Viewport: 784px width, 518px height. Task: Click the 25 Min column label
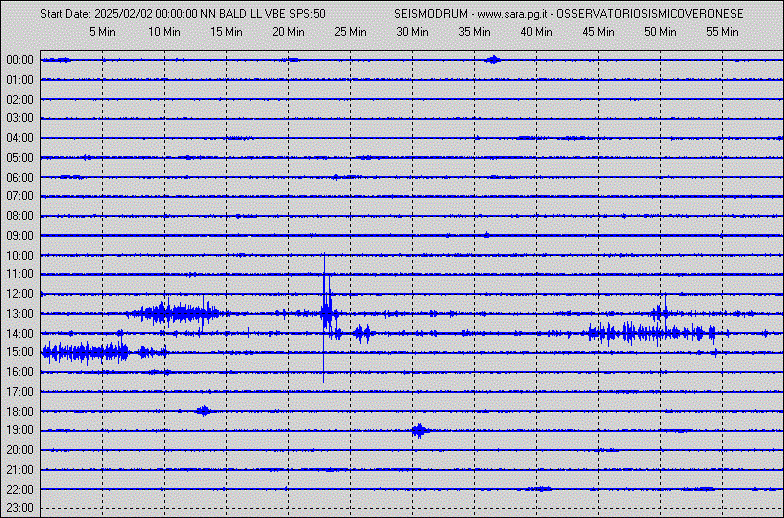click(x=350, y=32)
